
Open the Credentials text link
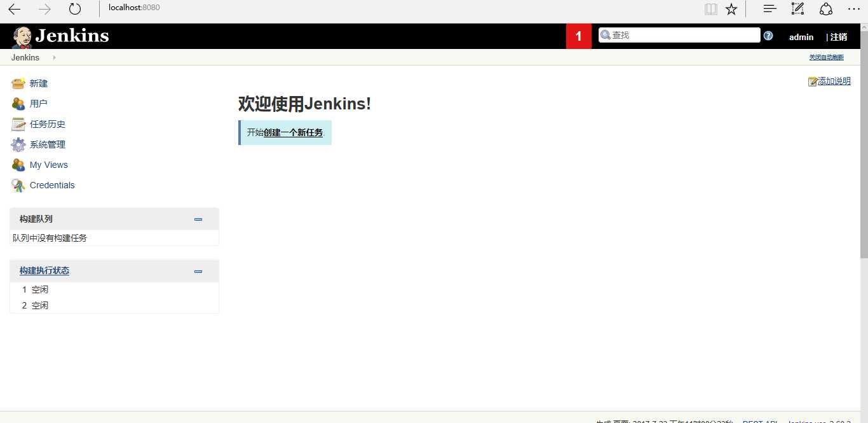[x=52, y=185]
